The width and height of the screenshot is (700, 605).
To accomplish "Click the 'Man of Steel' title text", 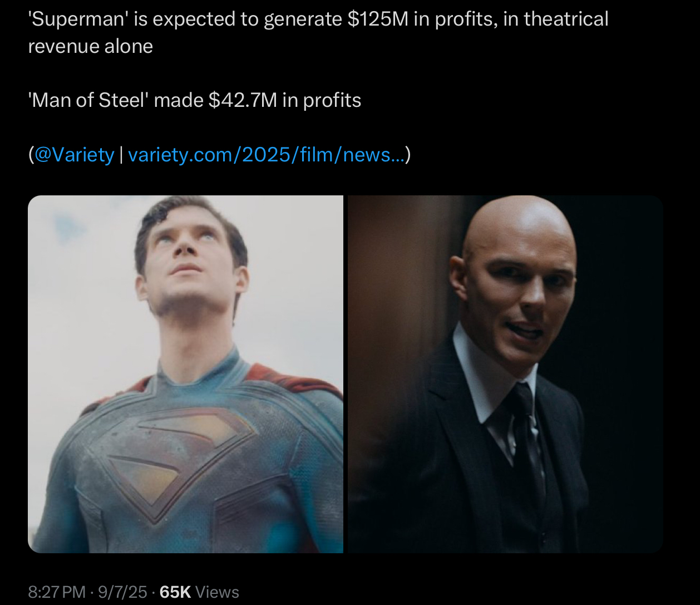I will pyautogui.click(x=88, y=100).
